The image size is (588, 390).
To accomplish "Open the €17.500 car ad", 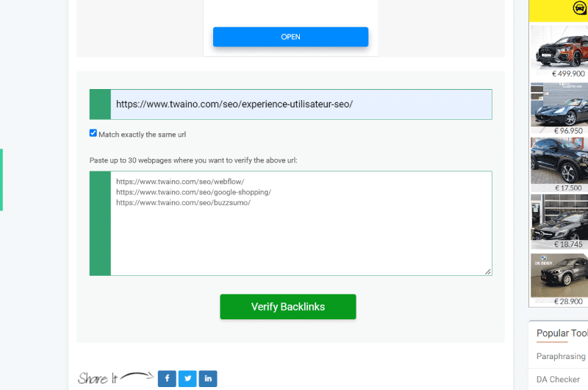I will (x=559, y=165).
